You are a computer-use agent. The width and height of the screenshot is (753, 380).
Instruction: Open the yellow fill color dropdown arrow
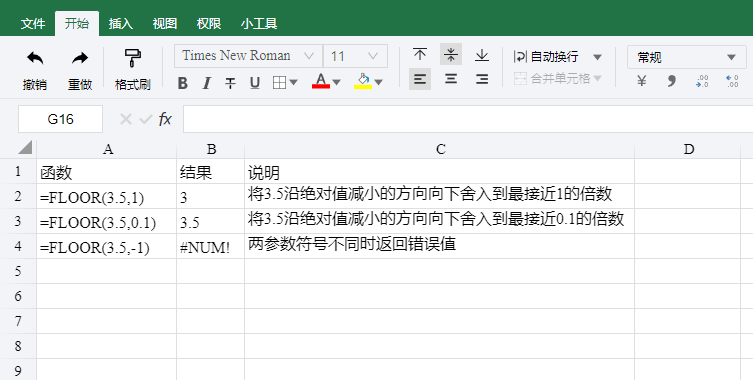pos(378,82)
